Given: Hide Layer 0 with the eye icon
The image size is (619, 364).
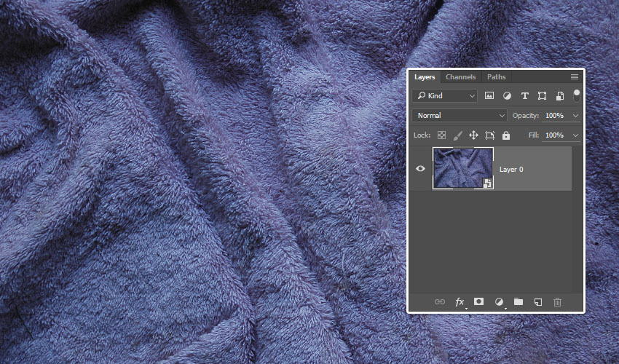Looking at the screenshot, I should (x=420, y=169).
